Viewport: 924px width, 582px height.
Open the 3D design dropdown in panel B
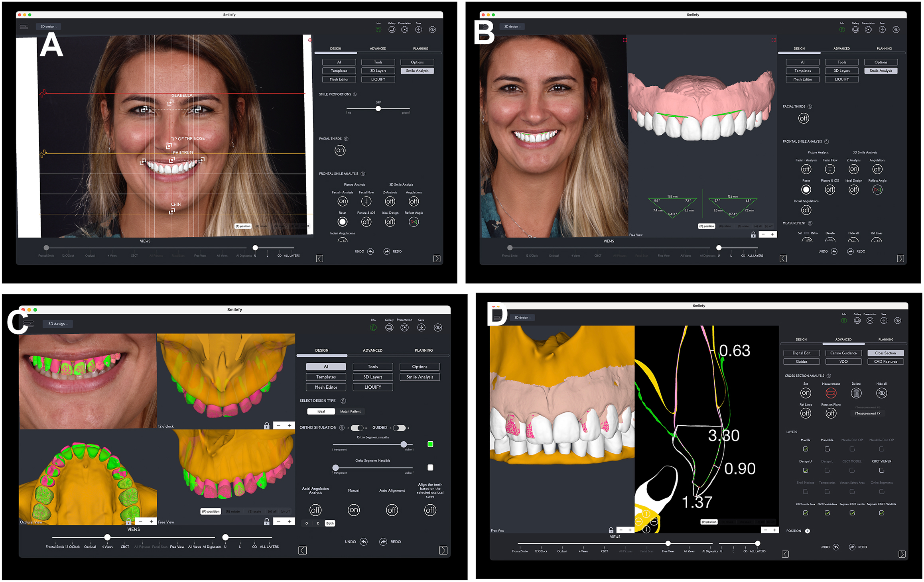pyautogui.click(x=512, y=27)
